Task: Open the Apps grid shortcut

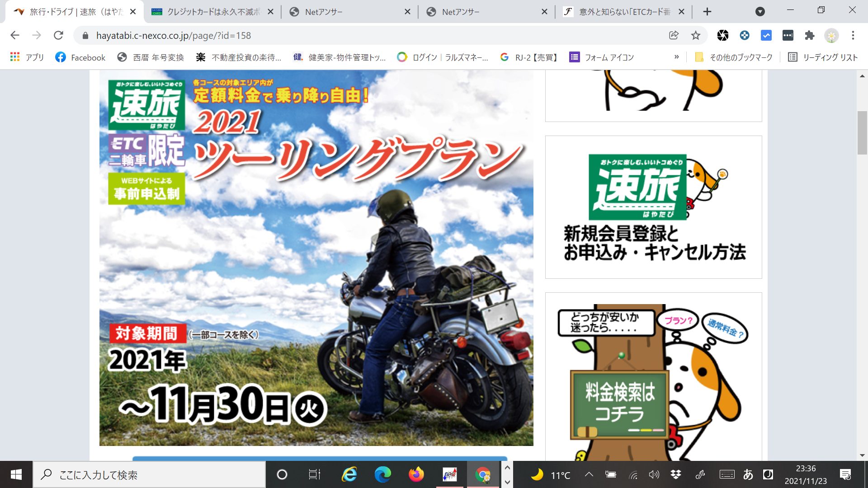Action: [x=27, y=57]
